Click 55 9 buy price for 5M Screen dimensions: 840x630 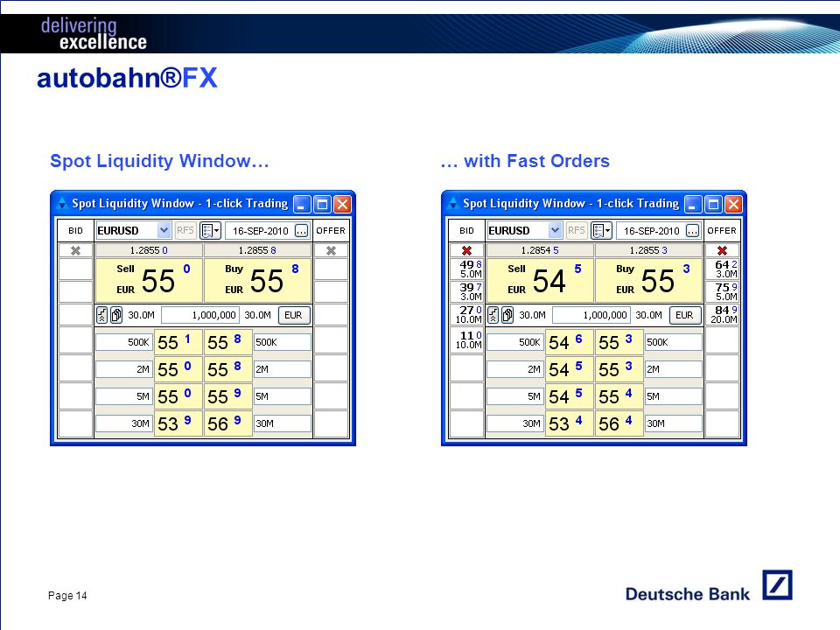point(228,396)
